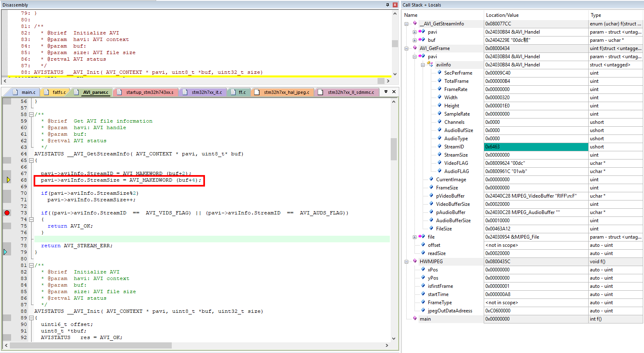
Task: Toggle the red breakpoint at line 73
Action: tap(7, 213)
